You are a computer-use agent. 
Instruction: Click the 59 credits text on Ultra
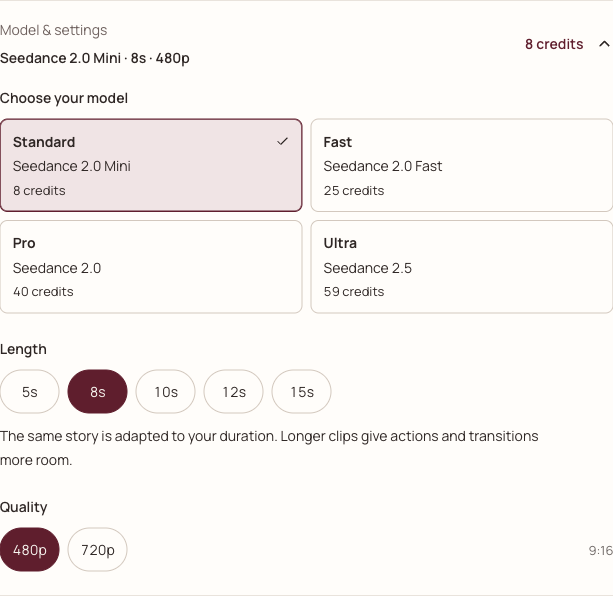(354, 292)
